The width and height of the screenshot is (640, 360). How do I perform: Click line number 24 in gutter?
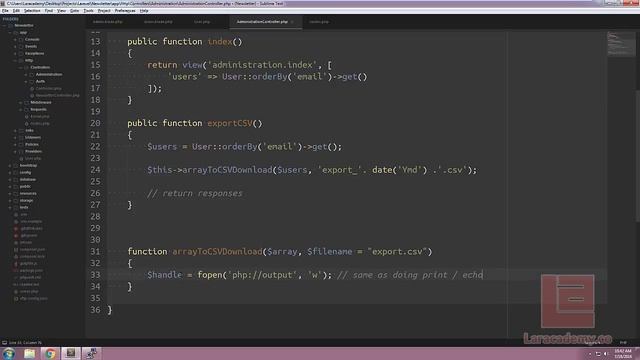(x=95, y=170)
